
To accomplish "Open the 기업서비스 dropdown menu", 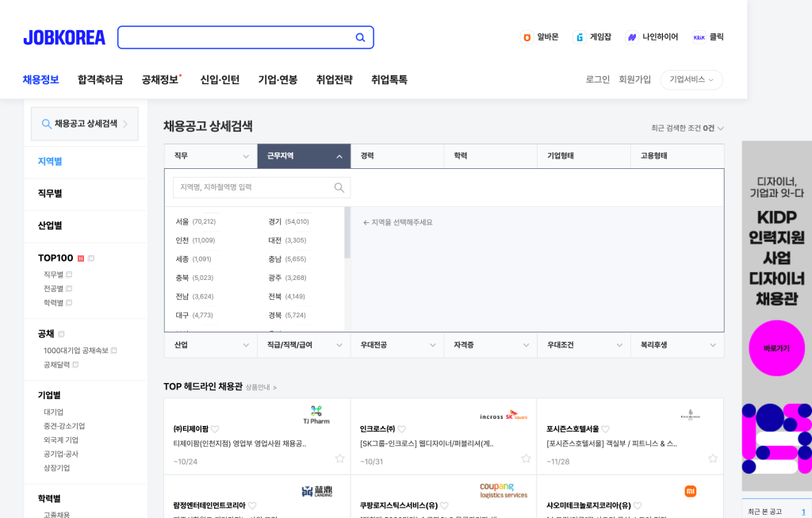I will tap(691, 79).
